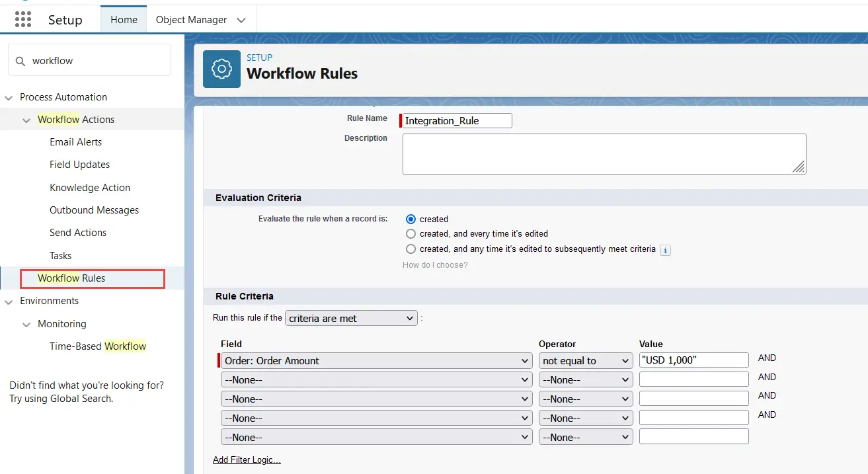Click the Description text area
Screen dimensions: 868x474
pyautogui.click(x=604, y=154)
